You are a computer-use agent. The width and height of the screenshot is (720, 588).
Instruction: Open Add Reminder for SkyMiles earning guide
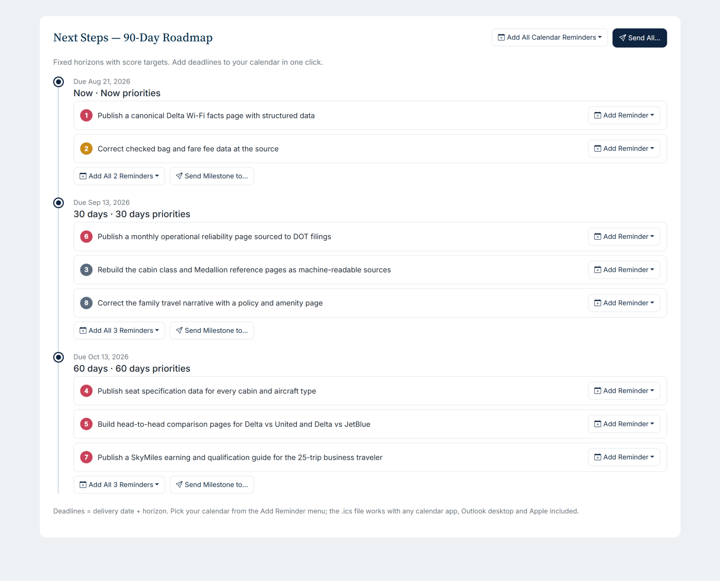click(x=624, y=458)
